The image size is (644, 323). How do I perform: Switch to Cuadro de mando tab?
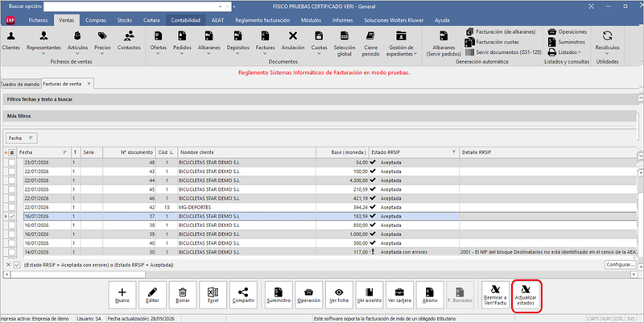click(20, 85)
